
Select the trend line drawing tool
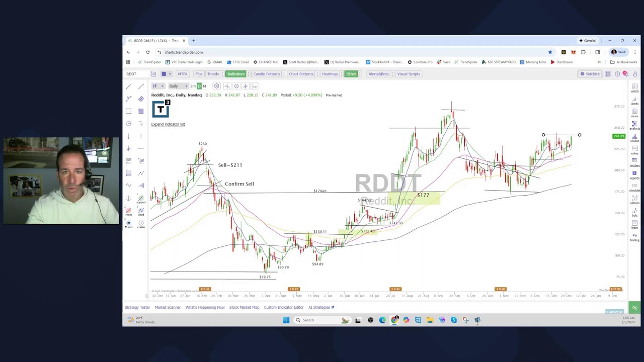[x=128, y=86]
